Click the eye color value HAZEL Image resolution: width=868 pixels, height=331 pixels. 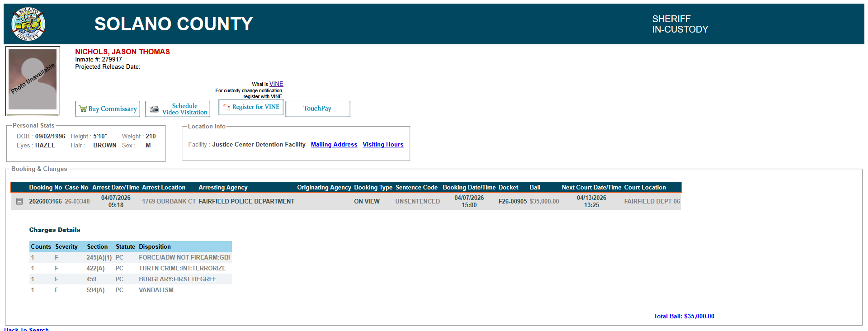click(x=45, y=145)
